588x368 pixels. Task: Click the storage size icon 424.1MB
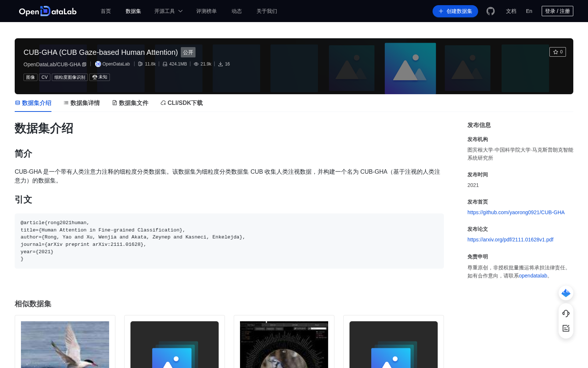[x=165, y=64]
